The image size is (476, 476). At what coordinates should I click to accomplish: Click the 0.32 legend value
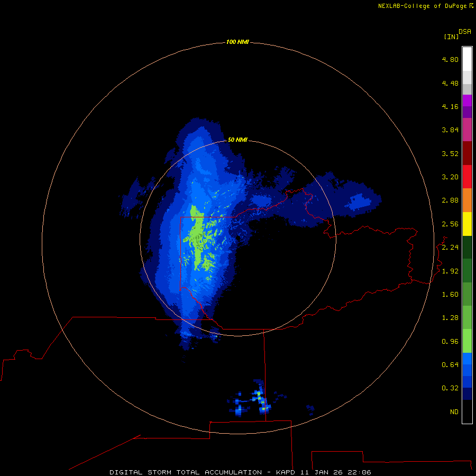[x=450, y=388]
